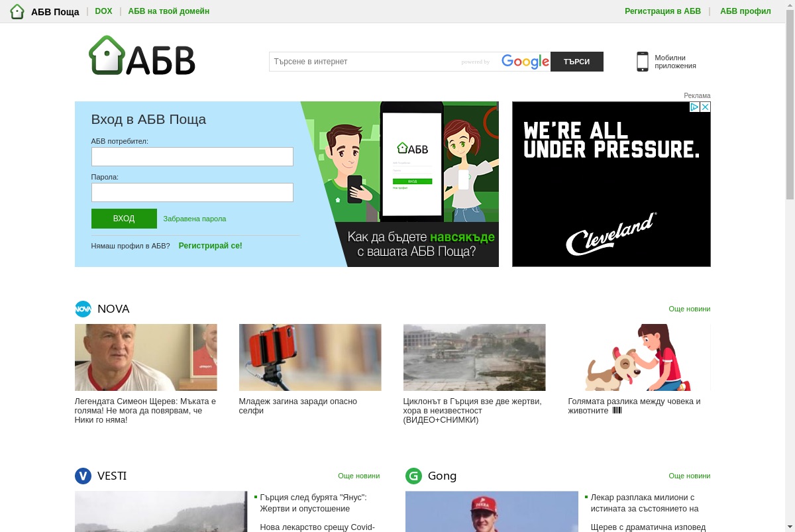Click the АБВ потребител username field
The height and width of the screenshot is (532, 795).
point(192,156)
